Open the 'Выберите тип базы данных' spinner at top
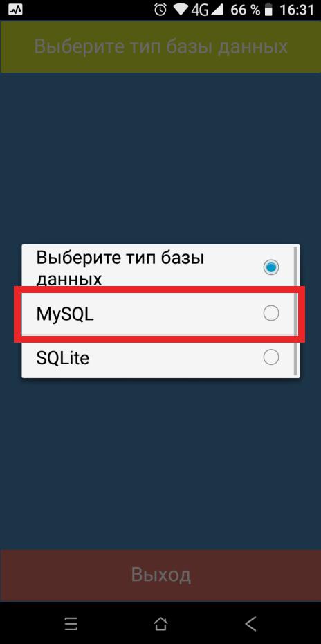Image resolution: width=321 pixels, height=644 pixels. click(160, 47)
